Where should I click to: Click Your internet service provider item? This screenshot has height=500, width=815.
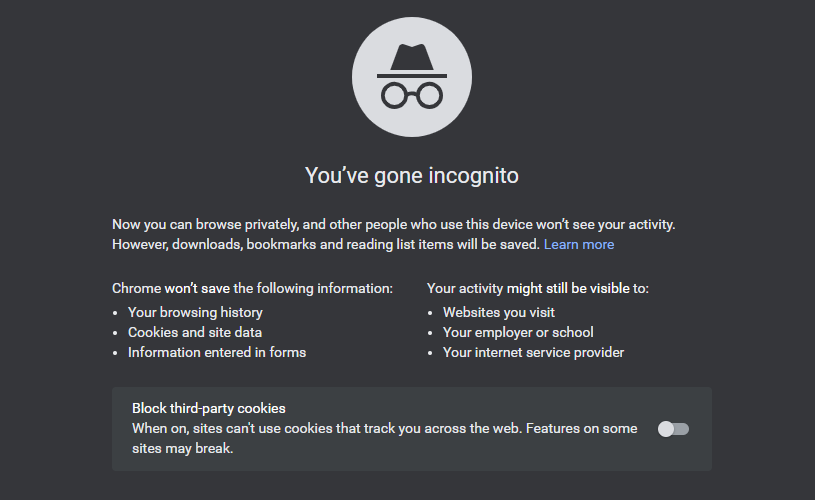point(533,352)
